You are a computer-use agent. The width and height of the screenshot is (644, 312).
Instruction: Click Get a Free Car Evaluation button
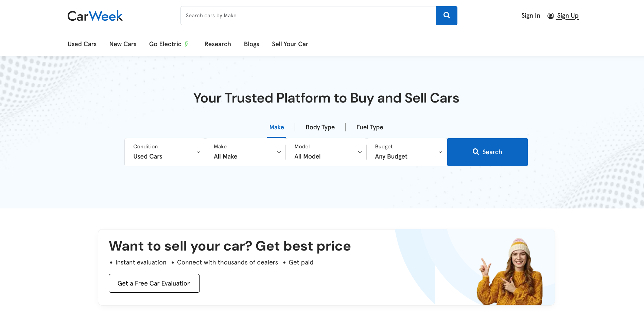[154, 283]
